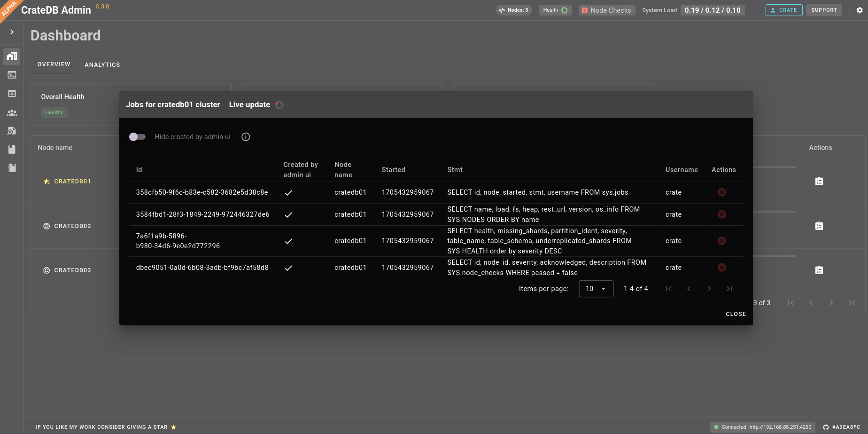
Task: Click the Connected http://192.168.88.251:4200 status
Action: click(x=763, y=427)
